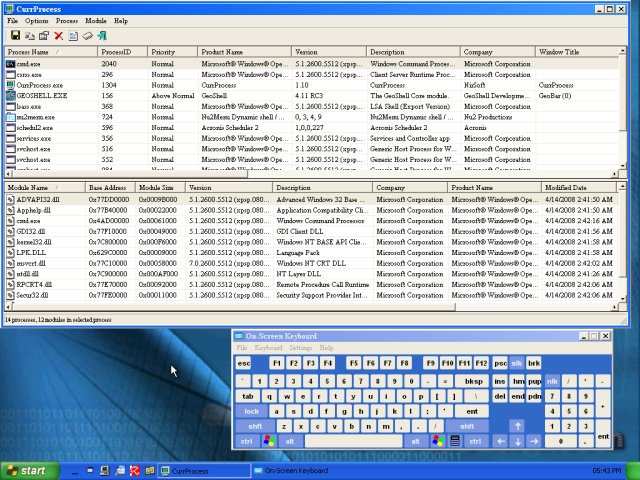Click the HTML report document toolbar icon

73,36
